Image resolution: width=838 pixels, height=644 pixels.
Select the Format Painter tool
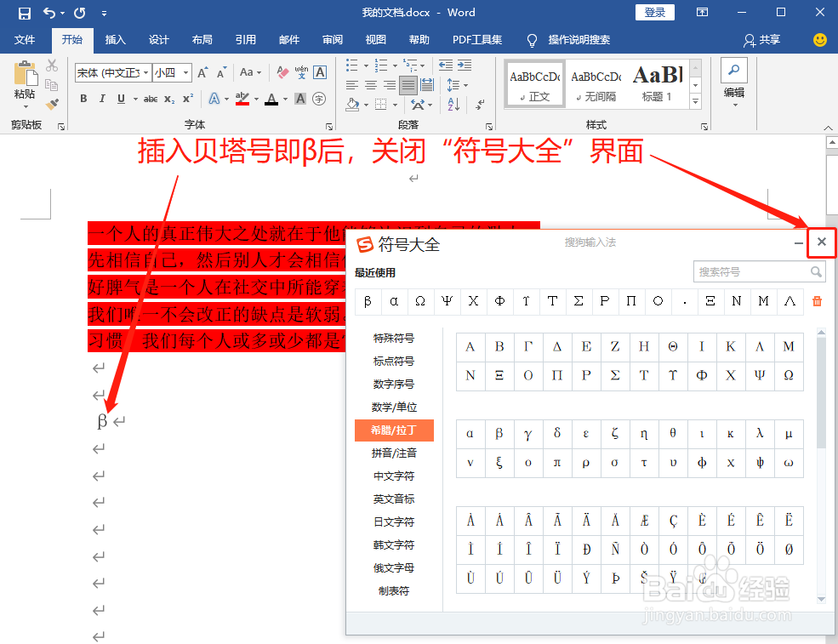click(51, 104)
